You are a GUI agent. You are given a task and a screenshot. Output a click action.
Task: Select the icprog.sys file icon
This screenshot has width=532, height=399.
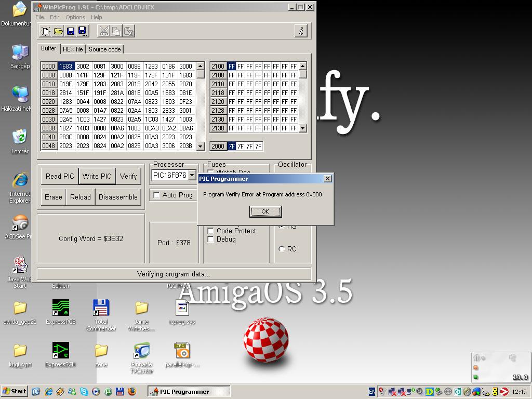click(x=182, y=312)
